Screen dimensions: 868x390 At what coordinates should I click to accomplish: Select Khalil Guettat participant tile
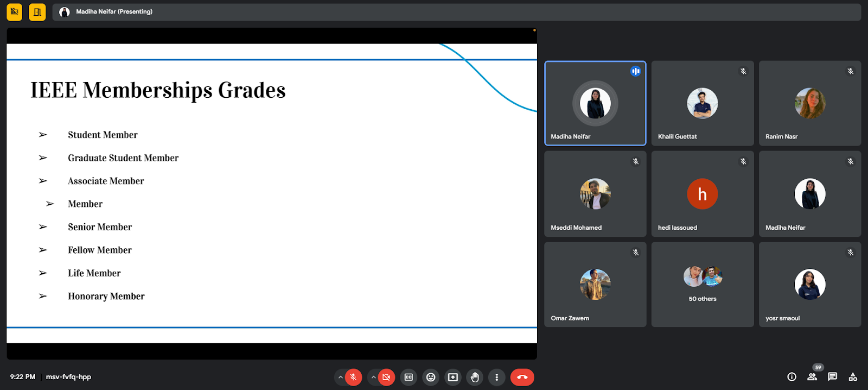click(703, 103)
